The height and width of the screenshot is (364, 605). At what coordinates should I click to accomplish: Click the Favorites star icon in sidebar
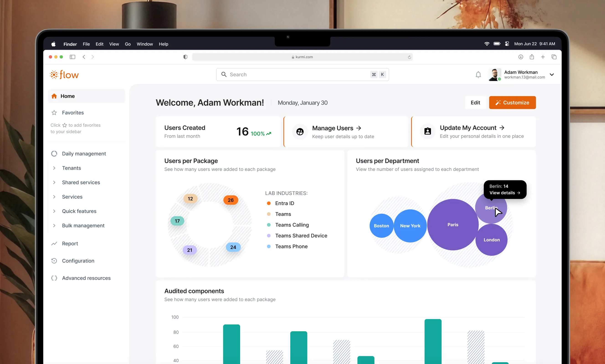(54, 113)
